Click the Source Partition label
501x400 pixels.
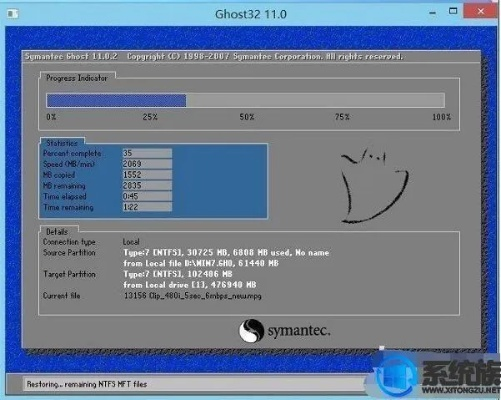point(69,253)
